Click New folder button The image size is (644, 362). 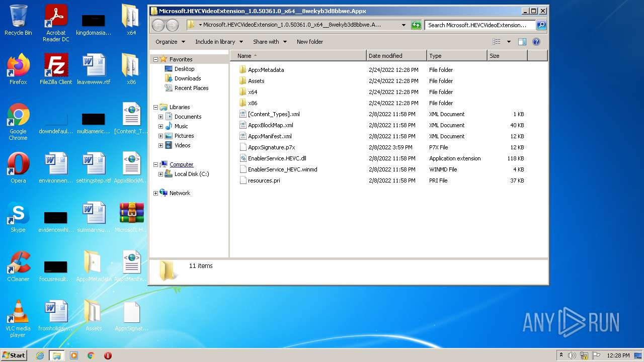pos(310,42)
